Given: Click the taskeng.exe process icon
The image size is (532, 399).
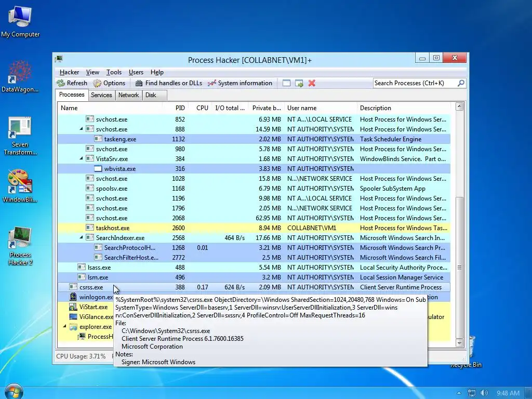Looking at the screenshot, I should click(98, 139).
